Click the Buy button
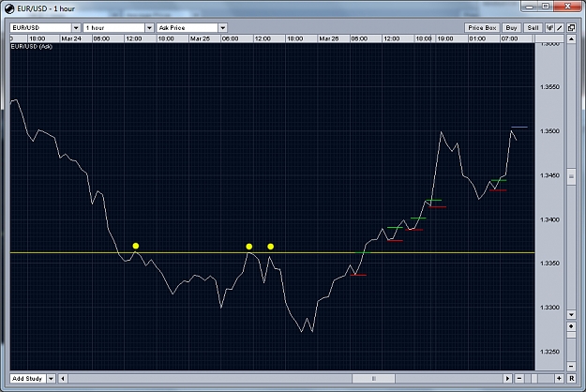 pyautogui.click(x=511, y=27)
